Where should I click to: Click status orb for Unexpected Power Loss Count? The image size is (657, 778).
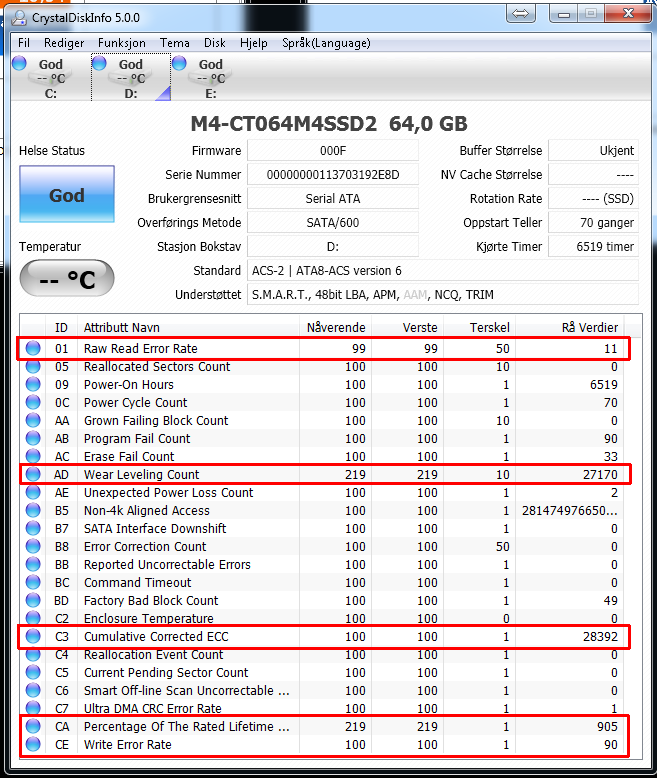coord(33,493)
